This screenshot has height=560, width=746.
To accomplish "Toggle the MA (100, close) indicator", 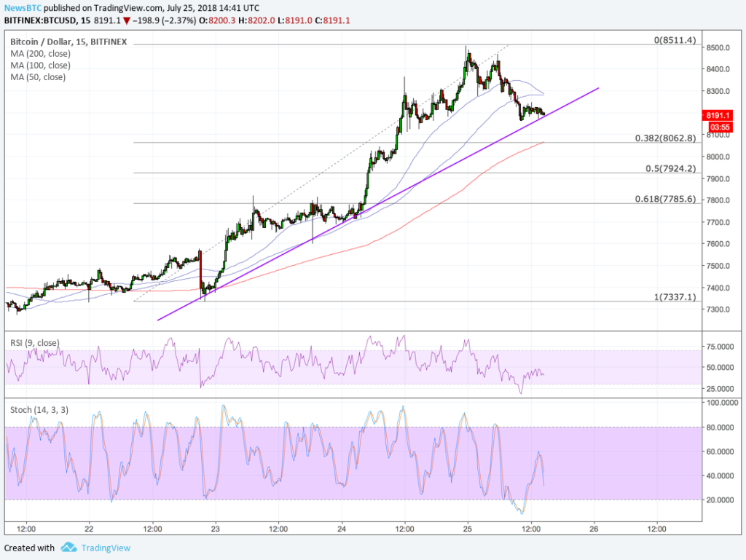I will pyautogui.click(x=40, y=65).
